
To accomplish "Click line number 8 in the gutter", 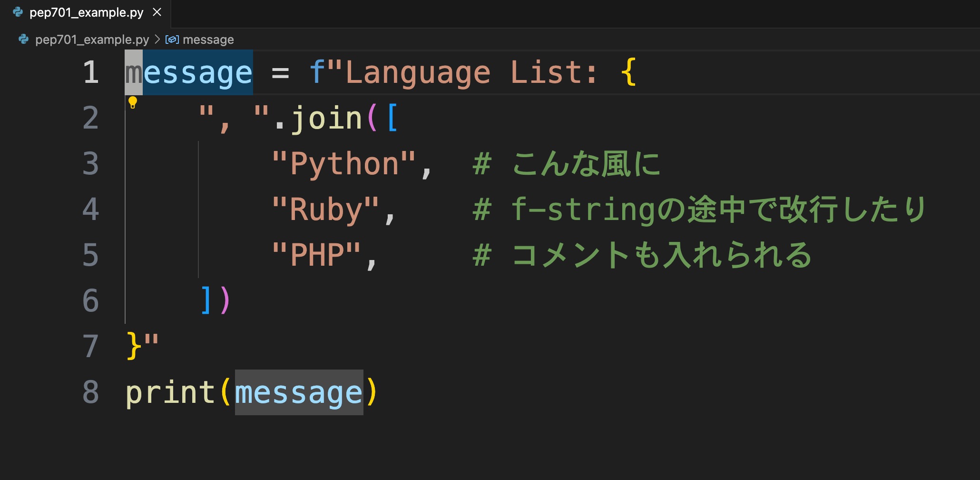I will [90, 392].
